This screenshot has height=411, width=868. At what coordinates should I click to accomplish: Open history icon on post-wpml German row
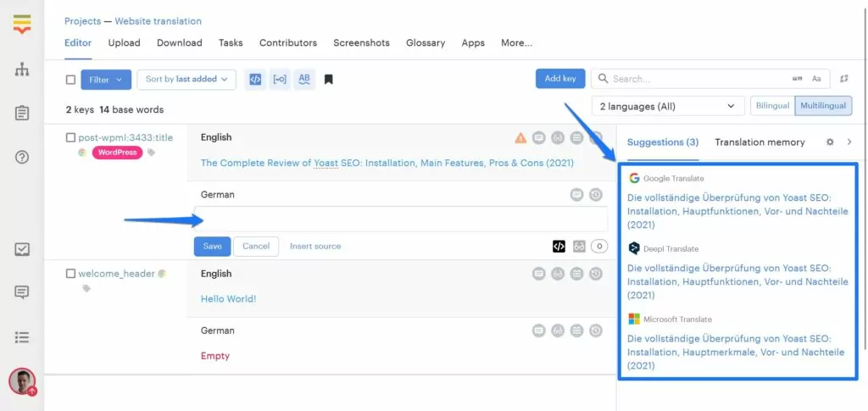pyautogui.click(x=596, y=195)
